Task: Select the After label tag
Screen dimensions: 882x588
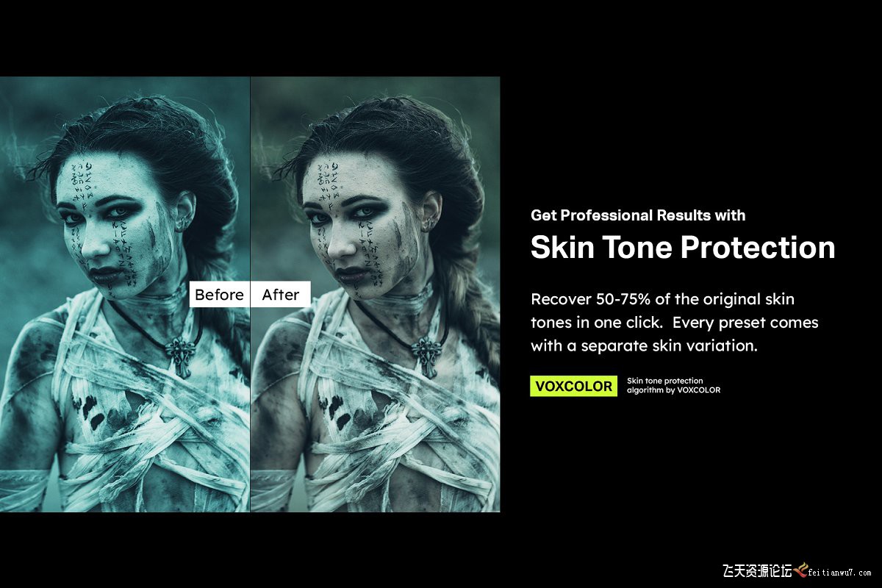Action: point(281,295)
